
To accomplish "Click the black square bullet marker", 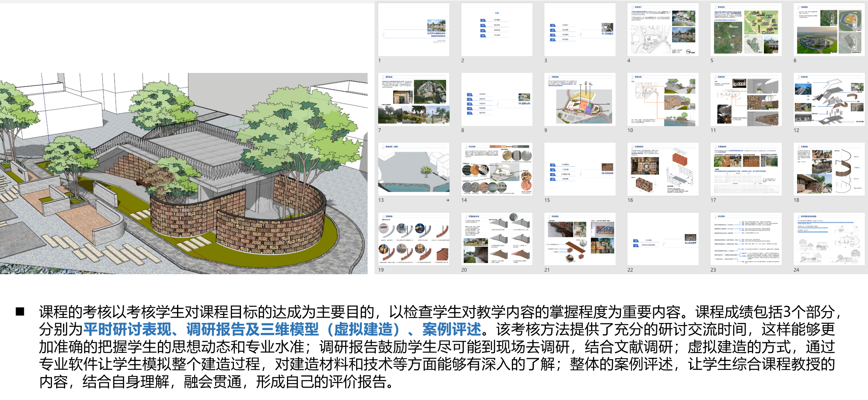I will pos(20,312).
